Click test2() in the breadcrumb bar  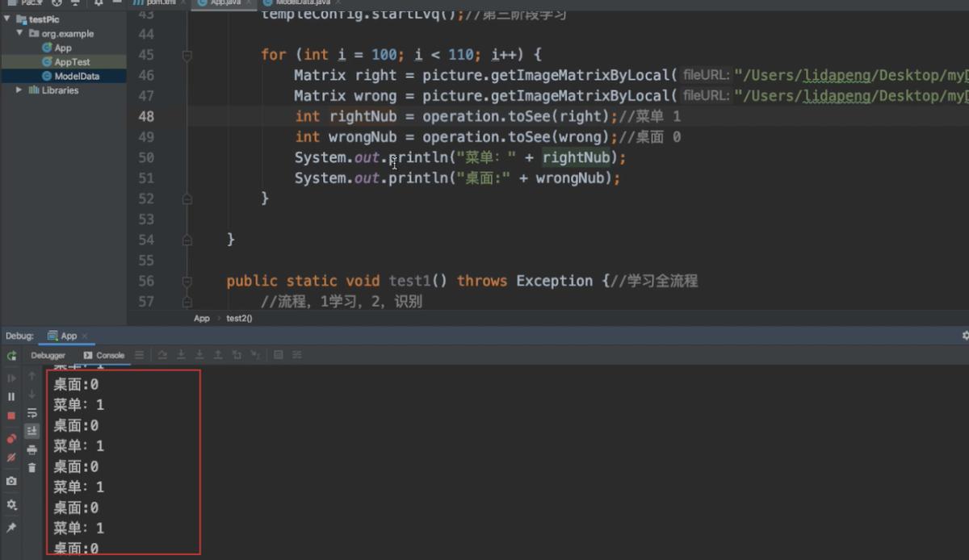[x=238, y=318]
